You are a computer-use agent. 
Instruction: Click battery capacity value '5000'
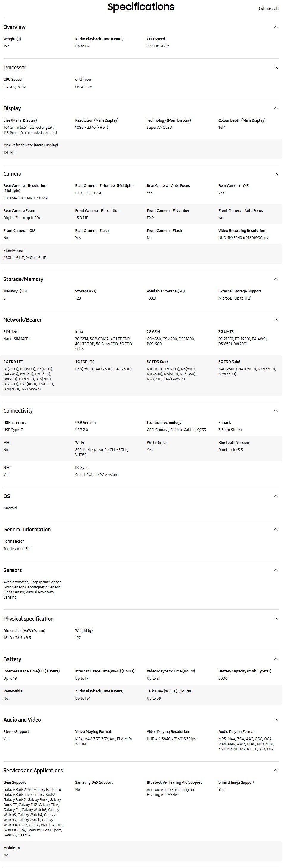coord(223,678)
